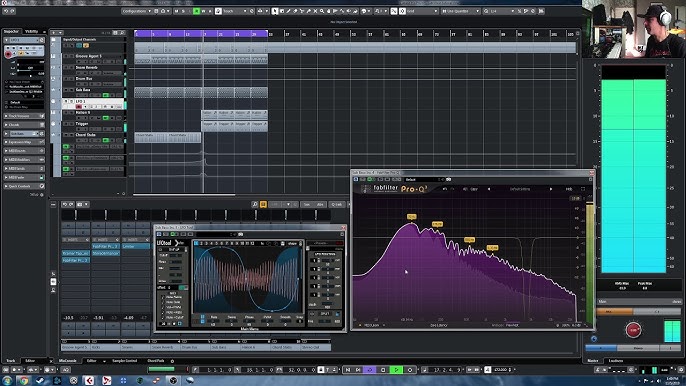Switch to the Master tab in right zone
Image resolution: width=686 pixels, height=386 pixels.
[593, 361]
